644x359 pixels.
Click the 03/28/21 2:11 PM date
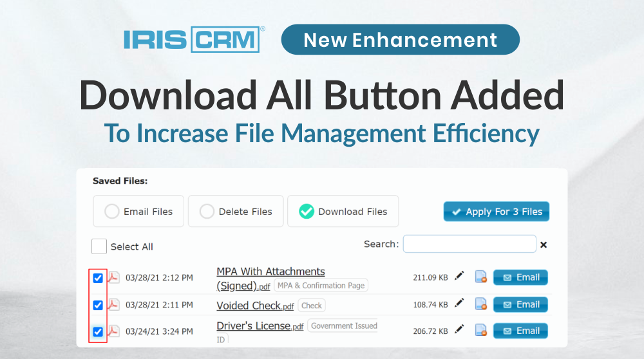tap(159, 305)
